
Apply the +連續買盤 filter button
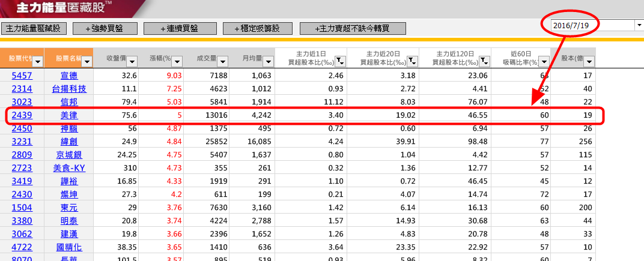coord(179,29)
